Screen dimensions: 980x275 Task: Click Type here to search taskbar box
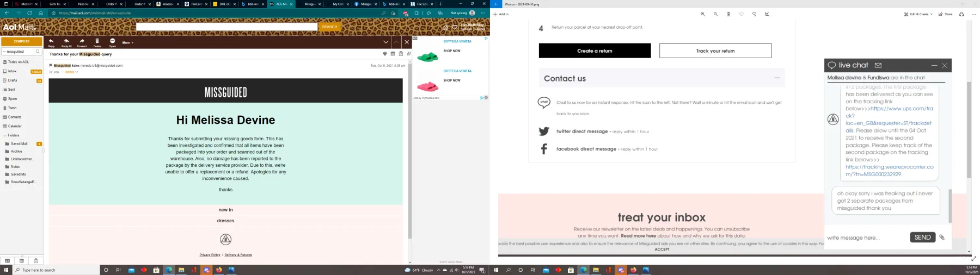[57, 270]
